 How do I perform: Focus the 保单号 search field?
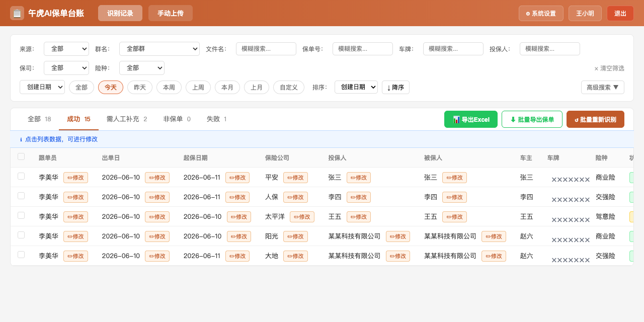coord(363,49)
